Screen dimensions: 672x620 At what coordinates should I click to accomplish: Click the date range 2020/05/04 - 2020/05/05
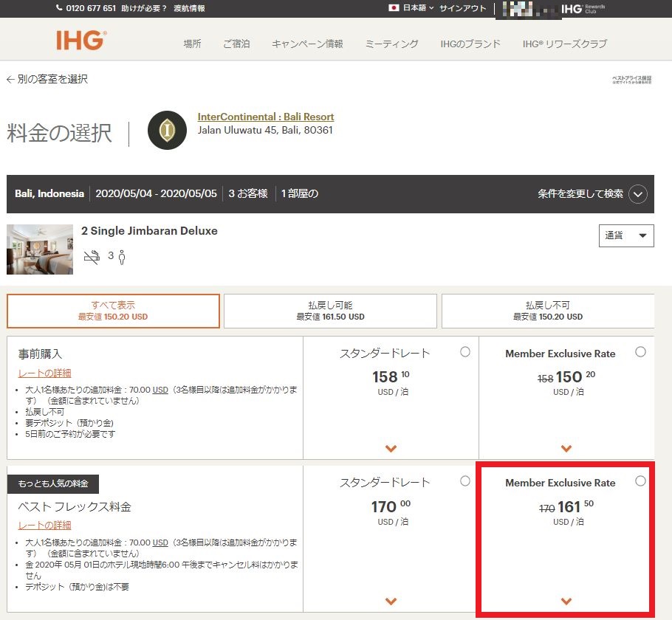tap(157, 193)
